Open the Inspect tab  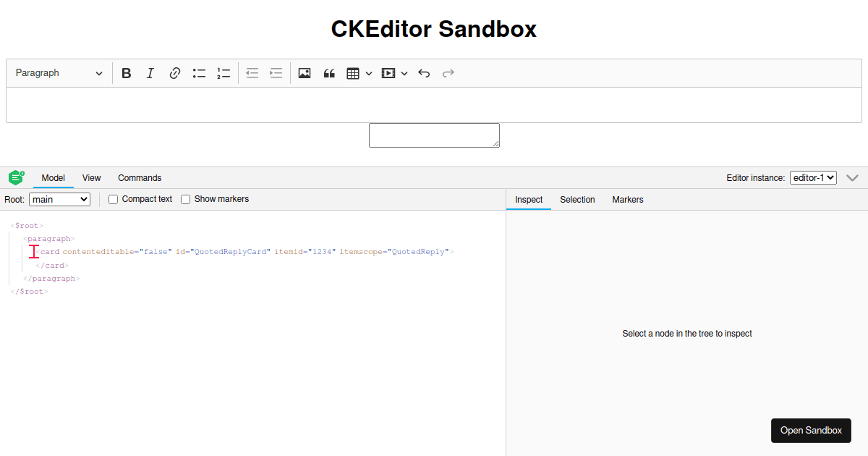[529, 200]
